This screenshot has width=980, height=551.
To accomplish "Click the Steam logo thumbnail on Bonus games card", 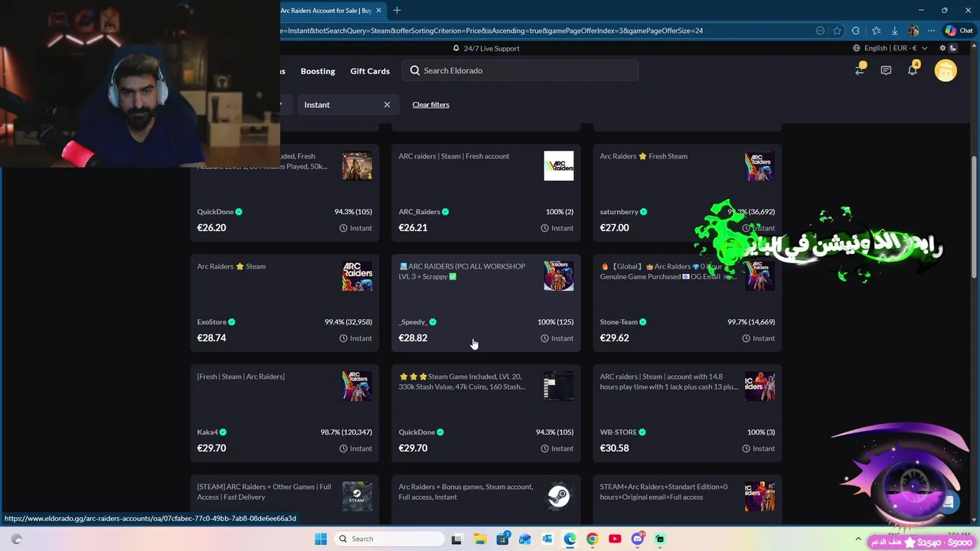I will 559,497.
